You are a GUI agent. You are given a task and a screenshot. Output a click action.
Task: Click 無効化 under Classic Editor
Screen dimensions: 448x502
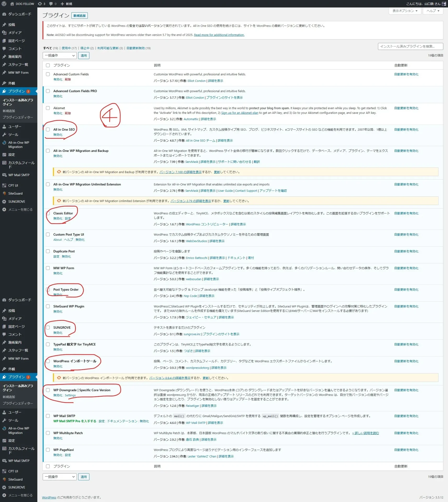(58, 219)
